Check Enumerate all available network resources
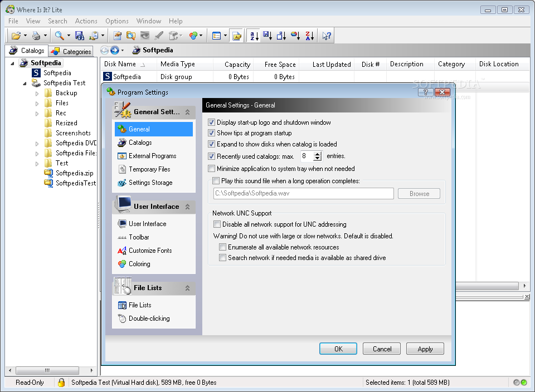The image size is (535, 392). [x=222, y=247]
